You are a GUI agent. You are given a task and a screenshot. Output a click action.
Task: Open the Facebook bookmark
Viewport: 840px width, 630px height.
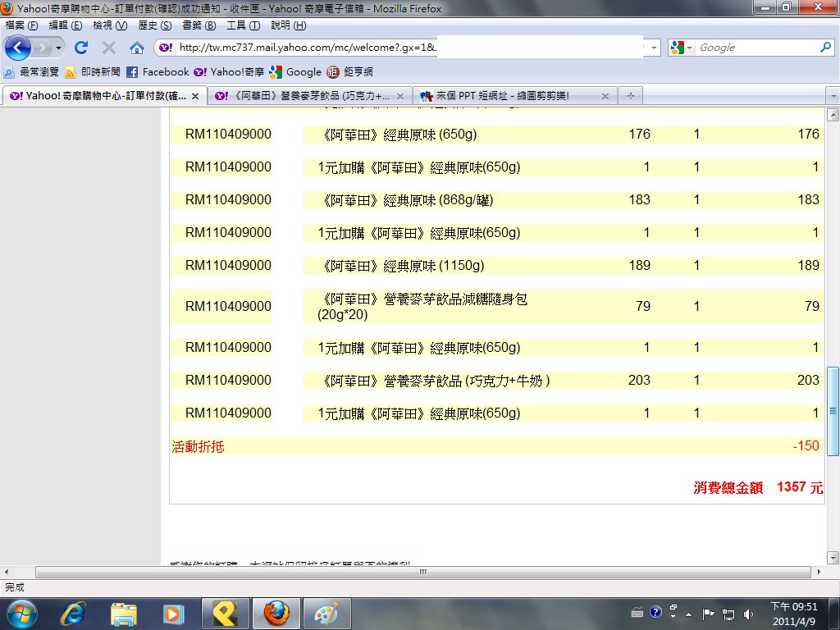pyautogui.click(x=158, y=72)
